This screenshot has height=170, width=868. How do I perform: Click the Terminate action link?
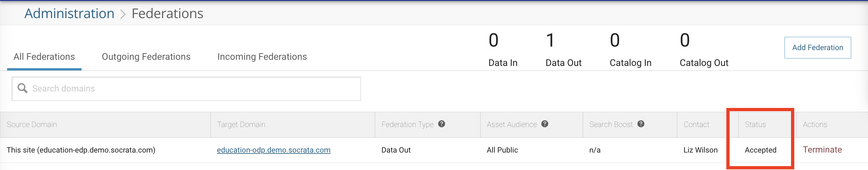click(822, 150)
